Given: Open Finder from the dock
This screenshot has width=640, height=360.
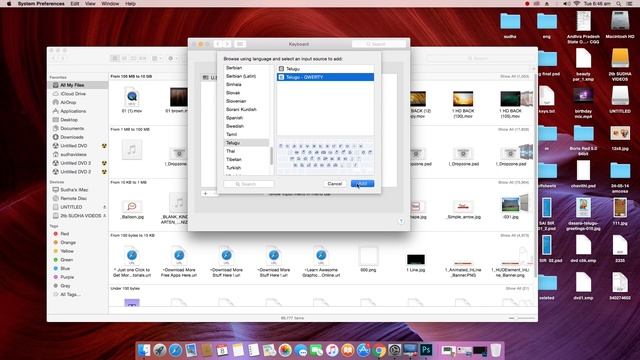Looking at the screenshot, I should coord(144,350).
